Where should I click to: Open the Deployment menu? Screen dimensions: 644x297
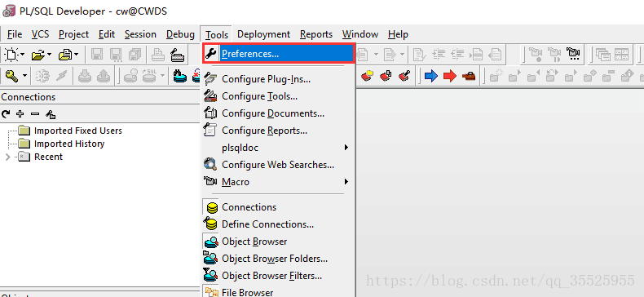(263, 34)
